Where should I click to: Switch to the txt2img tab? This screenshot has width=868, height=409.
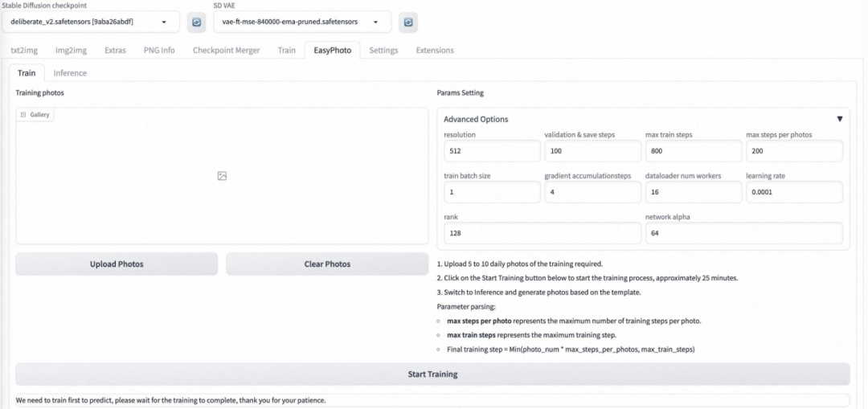(x=24, y=50)
